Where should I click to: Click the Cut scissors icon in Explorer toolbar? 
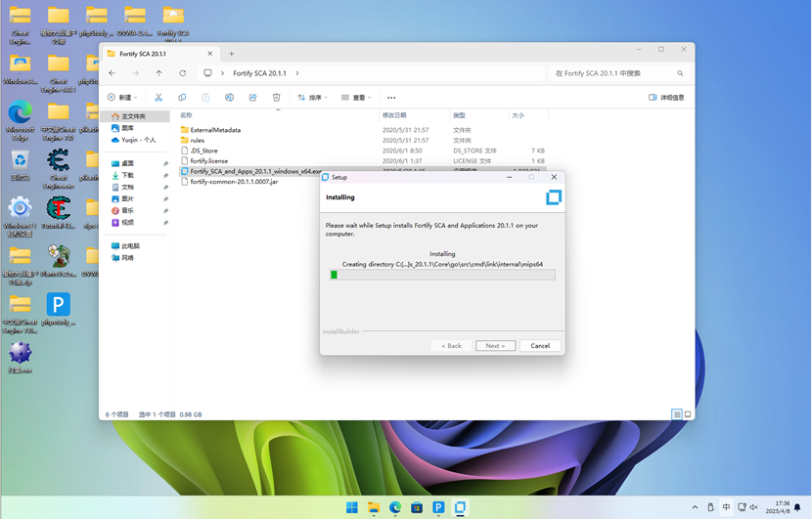[158, 98]
